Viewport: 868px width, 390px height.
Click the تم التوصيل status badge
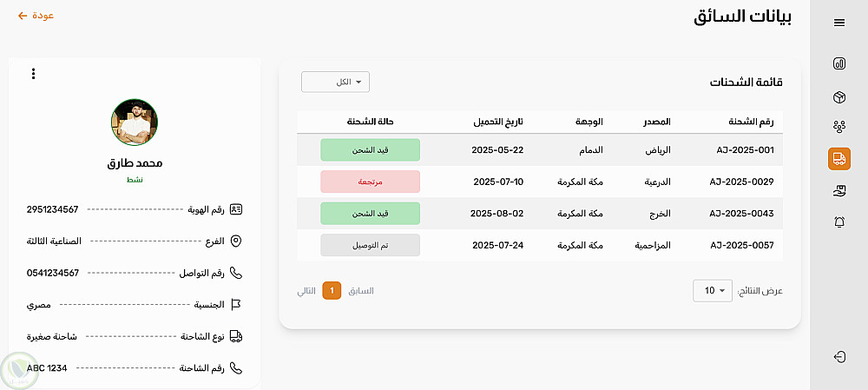pos(371,245)
